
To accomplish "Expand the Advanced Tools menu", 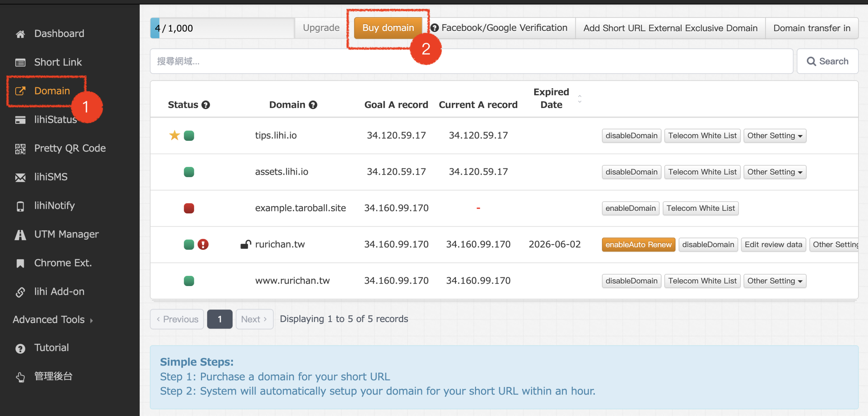I will 53,320.
